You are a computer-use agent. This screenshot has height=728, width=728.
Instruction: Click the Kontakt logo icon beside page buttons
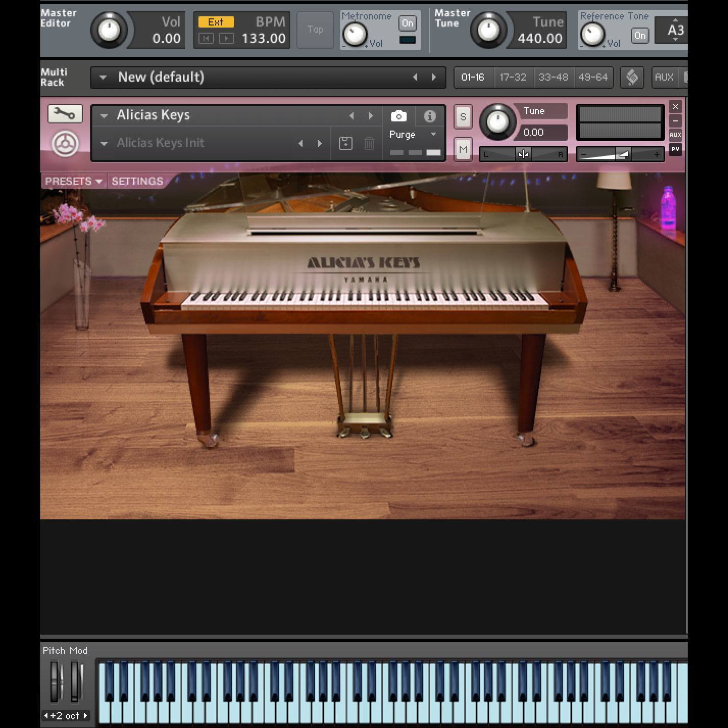point(632,78)
